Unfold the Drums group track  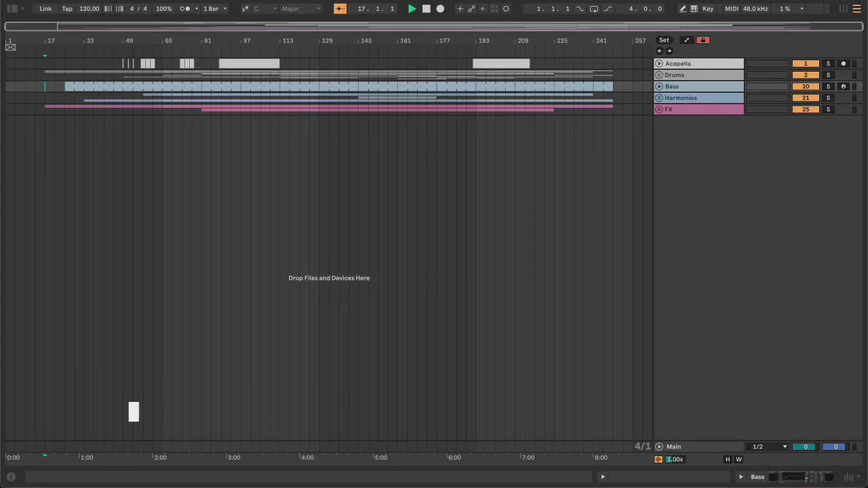659,75
